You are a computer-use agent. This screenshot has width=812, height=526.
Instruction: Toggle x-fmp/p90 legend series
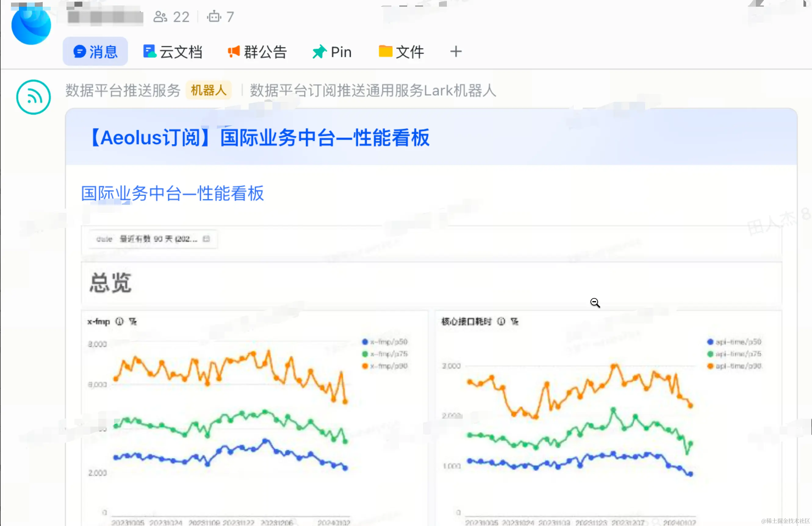pos(385,366)
